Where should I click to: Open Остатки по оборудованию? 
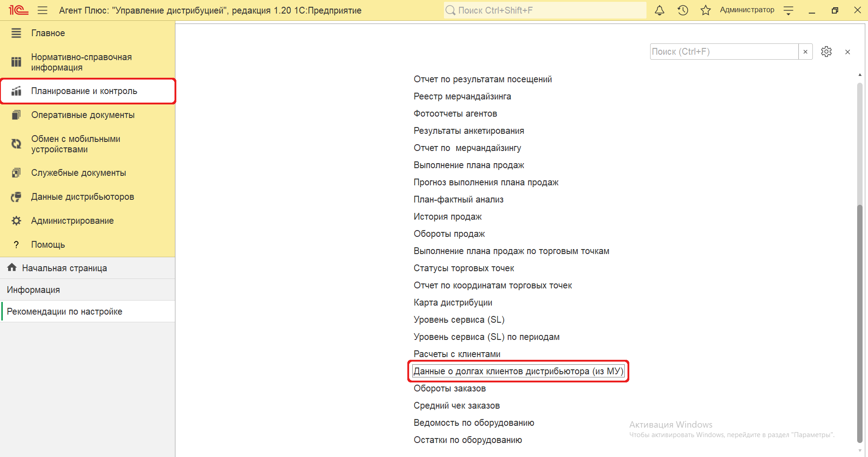[x=468, y=440]
